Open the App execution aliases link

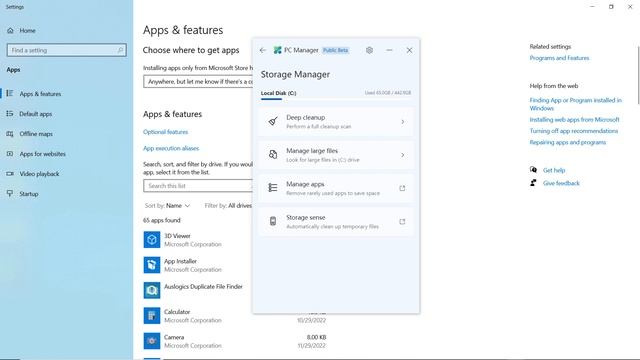tap(171, 148)
